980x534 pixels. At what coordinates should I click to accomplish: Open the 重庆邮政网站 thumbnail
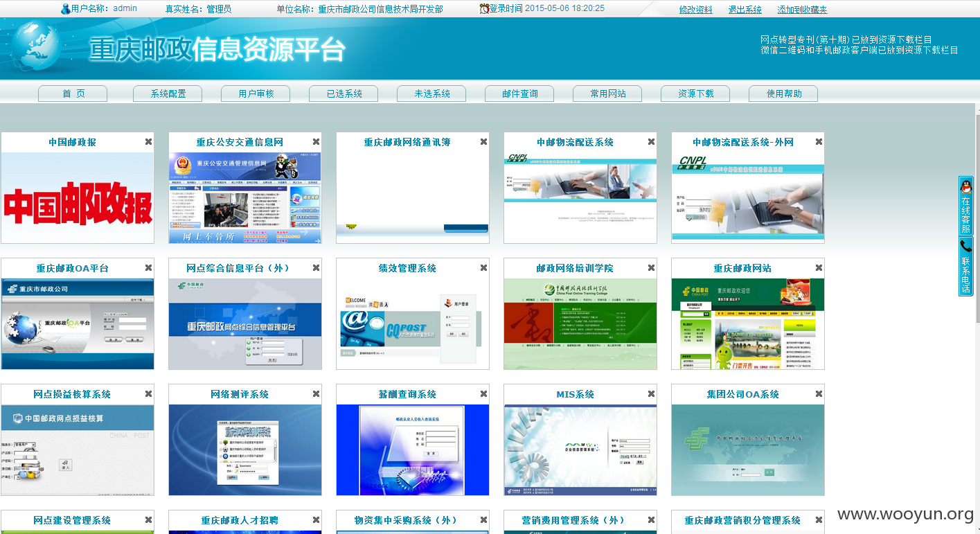748,323
